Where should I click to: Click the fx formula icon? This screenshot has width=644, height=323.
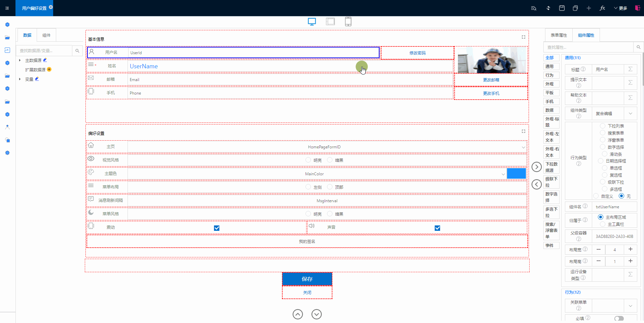tap(602, 8)
